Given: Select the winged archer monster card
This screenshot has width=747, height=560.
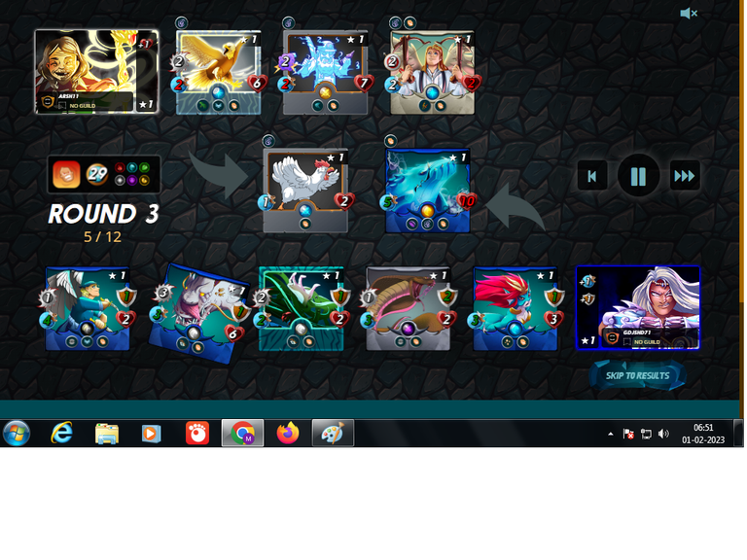Looking at the screenshot, I should [88, 308].
